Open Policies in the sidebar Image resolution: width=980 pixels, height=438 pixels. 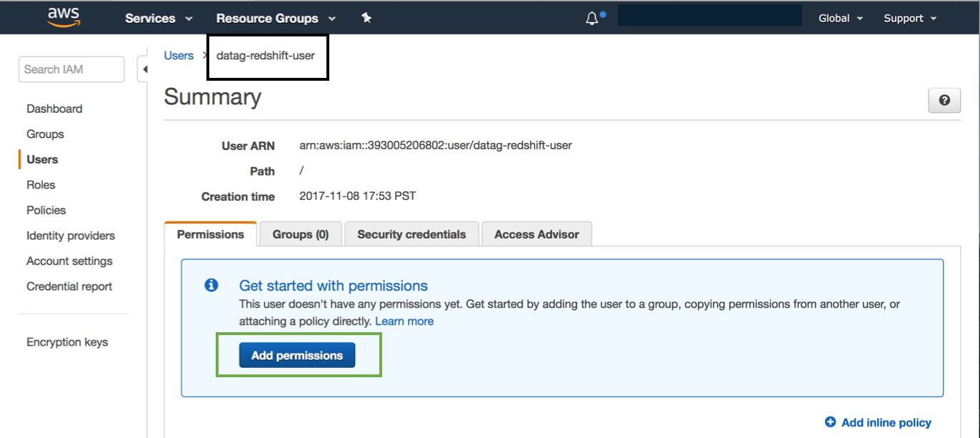click(x=46, y=210)
